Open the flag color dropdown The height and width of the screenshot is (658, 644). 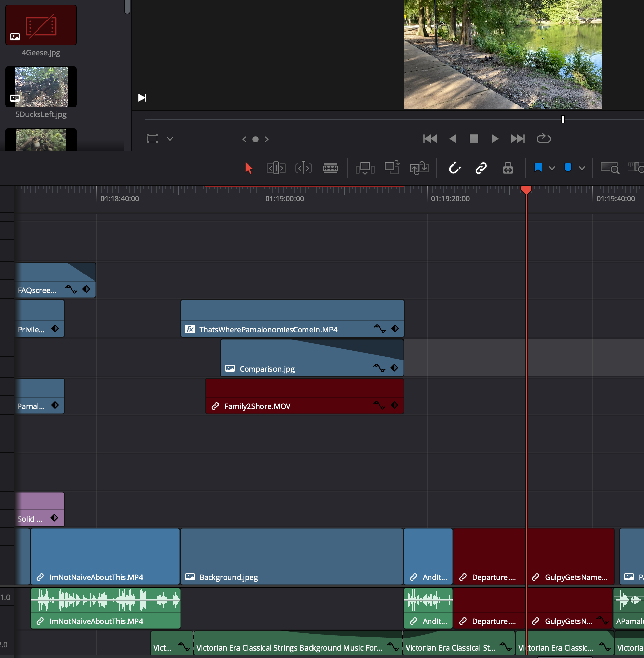(x=552, y=168)
